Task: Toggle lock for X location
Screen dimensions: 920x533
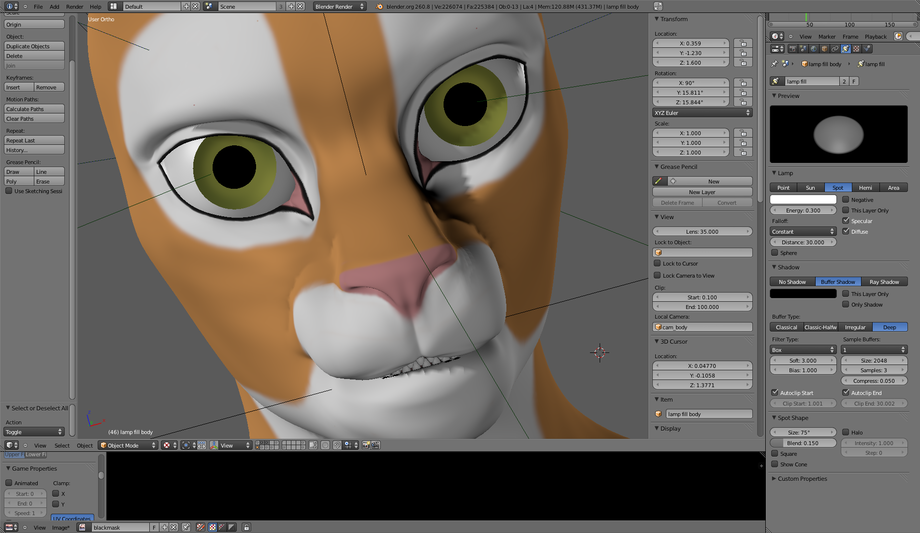Action: (x=743, y=43)
